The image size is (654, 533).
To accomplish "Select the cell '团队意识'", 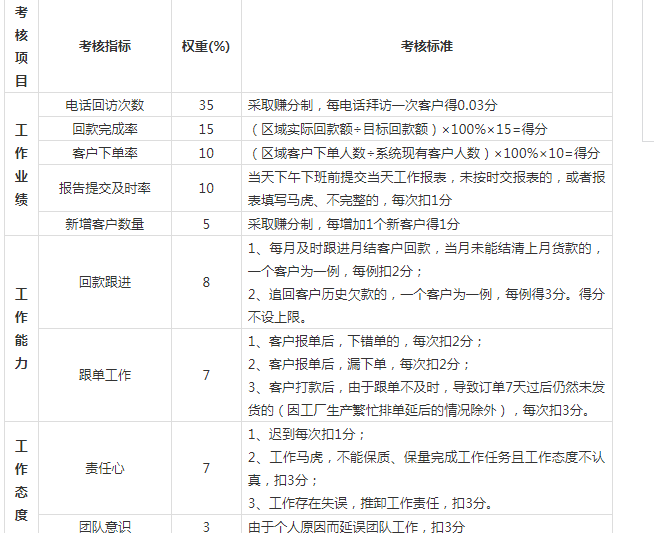I will [x=105, y=526].
